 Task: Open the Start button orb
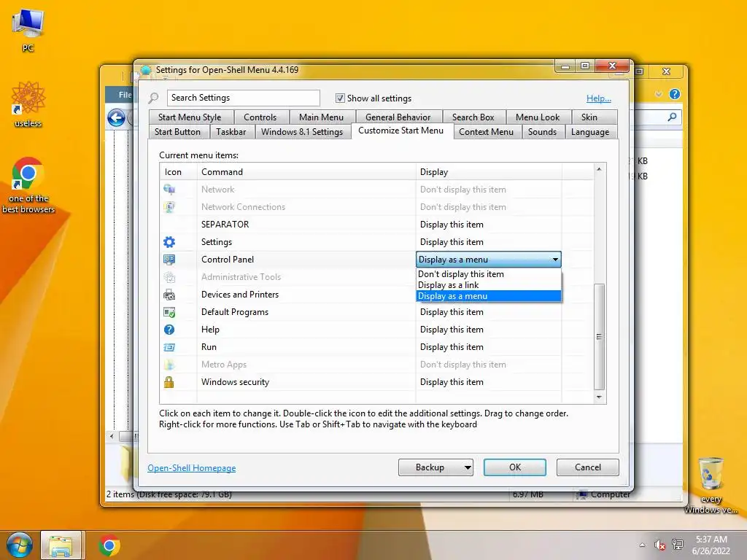pyautogui.click(x=20, y=545)
